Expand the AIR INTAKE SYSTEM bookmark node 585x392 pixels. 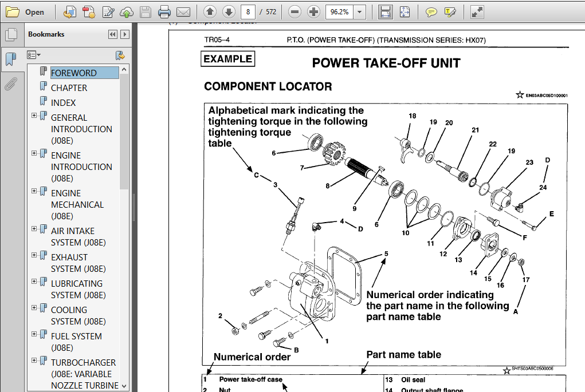pyautogui.click(x=34, y=228)
